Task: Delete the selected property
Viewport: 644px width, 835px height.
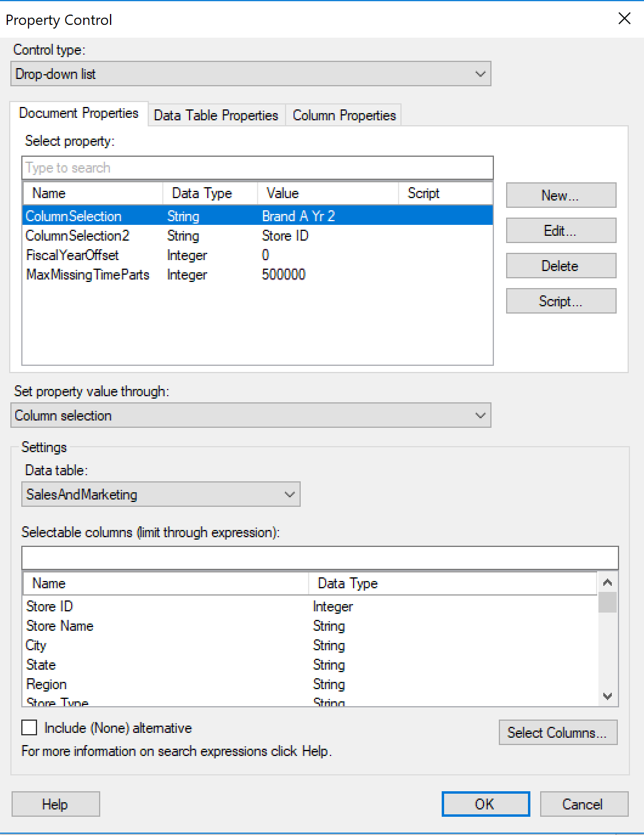Action: [560, 266]
